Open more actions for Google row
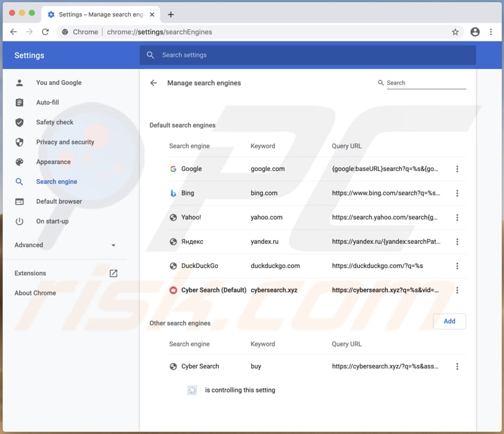Screen dimensions: 504x434 [x=457, y=168]
